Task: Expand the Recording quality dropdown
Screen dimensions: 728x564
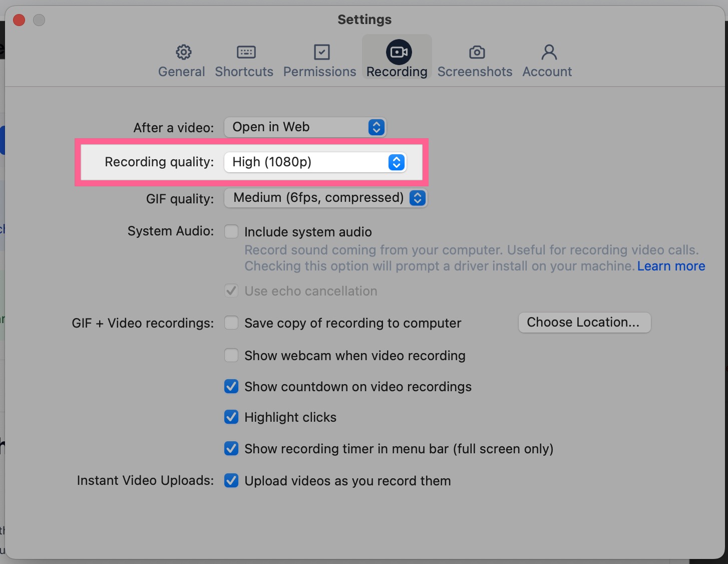Action: click(315, 162)
